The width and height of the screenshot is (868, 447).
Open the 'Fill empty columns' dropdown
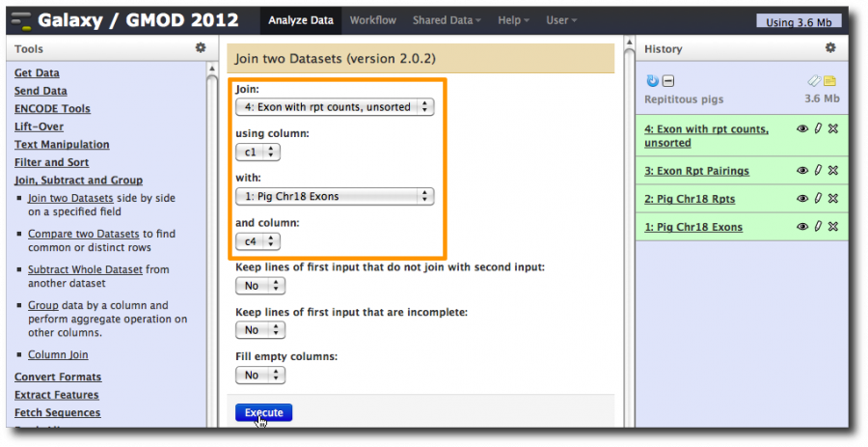coord(260,375)
